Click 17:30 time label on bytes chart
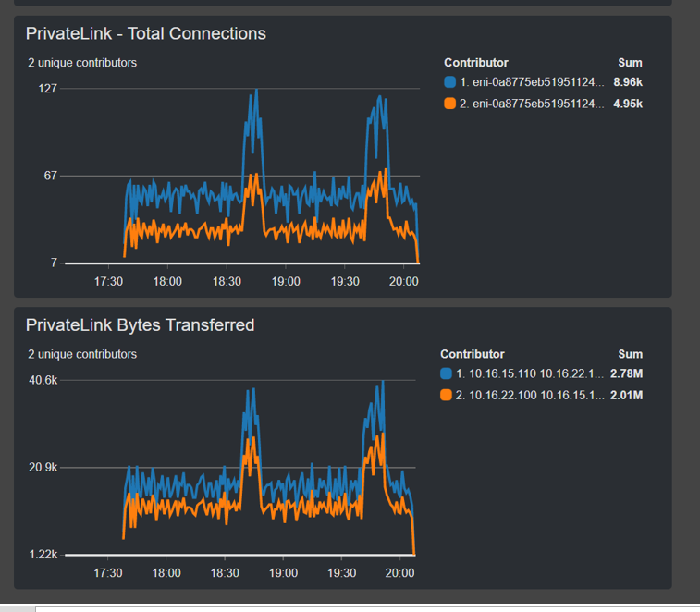 click(x=107, y=573)
